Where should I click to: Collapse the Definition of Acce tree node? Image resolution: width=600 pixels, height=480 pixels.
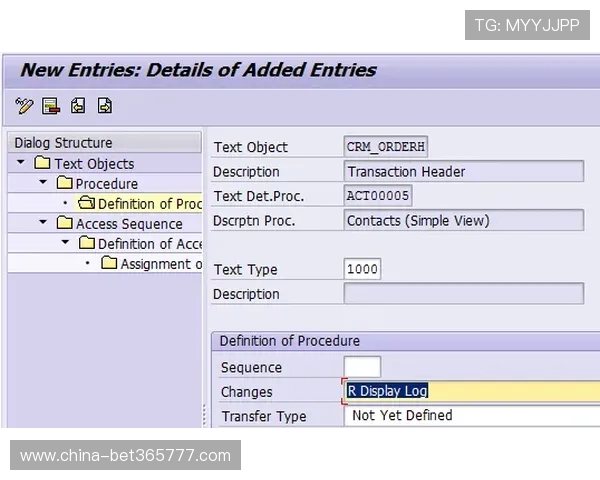pyautogui.click(x=65, y=243)
